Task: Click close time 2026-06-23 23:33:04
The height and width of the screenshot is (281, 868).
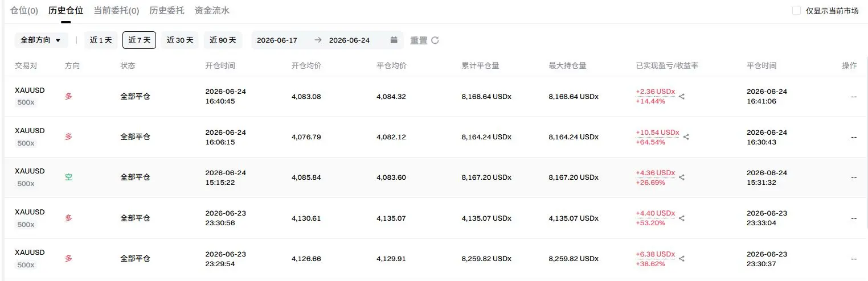Action: point(767,218)
